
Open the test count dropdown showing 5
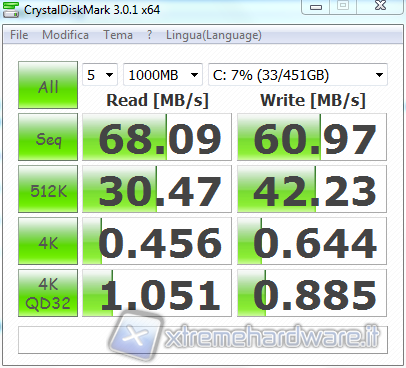pos(100,75)
